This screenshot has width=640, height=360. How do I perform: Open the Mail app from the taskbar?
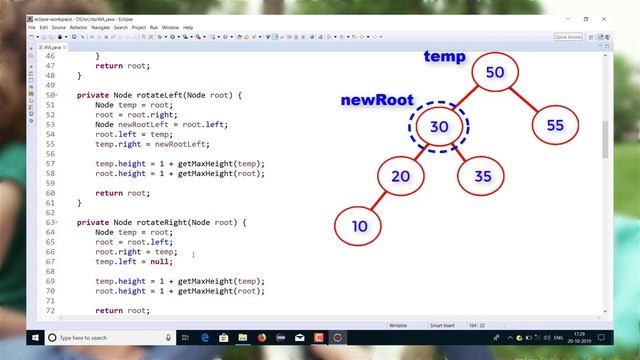coord(300,338)
